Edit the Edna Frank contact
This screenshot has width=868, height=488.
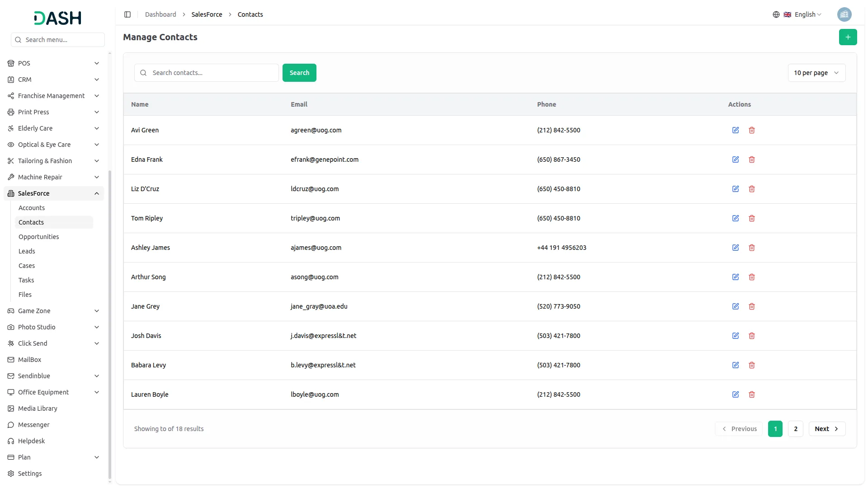736,160
